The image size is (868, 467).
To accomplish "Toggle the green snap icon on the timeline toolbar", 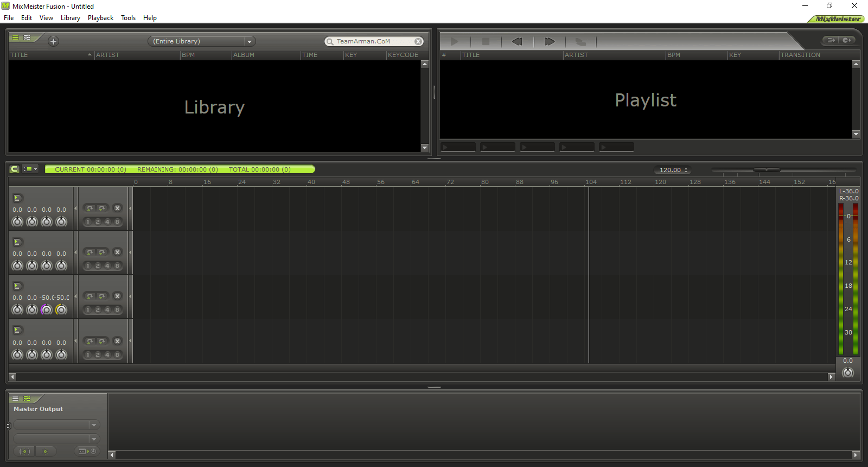I will [14, 169].
